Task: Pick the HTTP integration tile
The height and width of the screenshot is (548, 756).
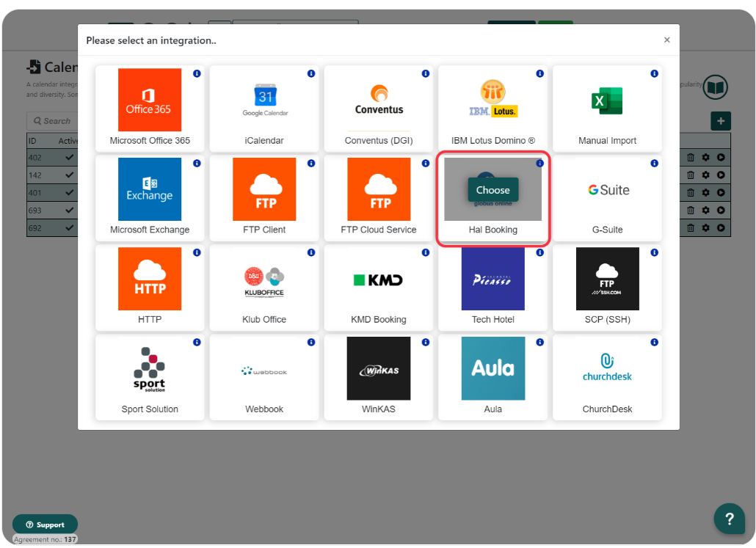Action: [x=150, y=288]
